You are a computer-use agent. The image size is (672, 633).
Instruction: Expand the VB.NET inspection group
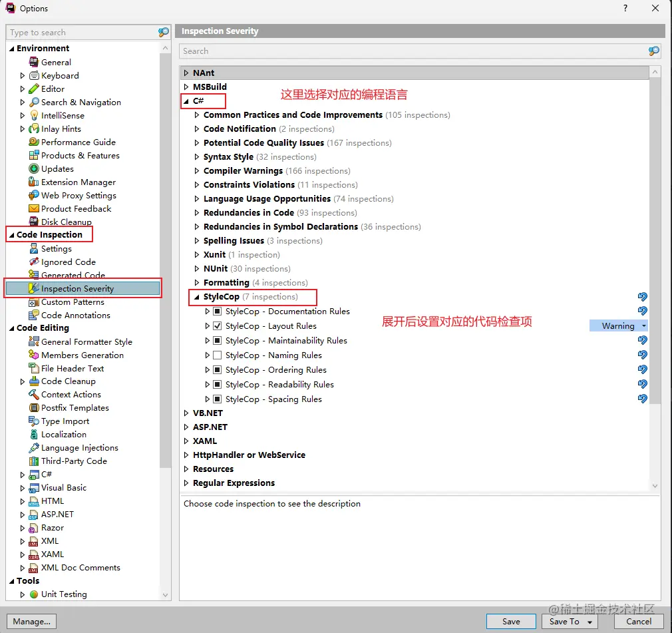tap(186, 413)
